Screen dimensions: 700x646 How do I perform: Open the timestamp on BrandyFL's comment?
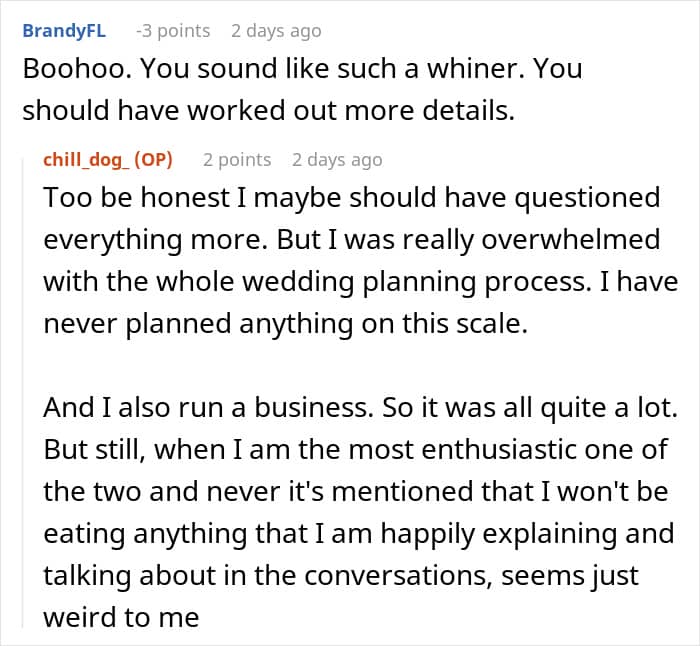[276, 31]
